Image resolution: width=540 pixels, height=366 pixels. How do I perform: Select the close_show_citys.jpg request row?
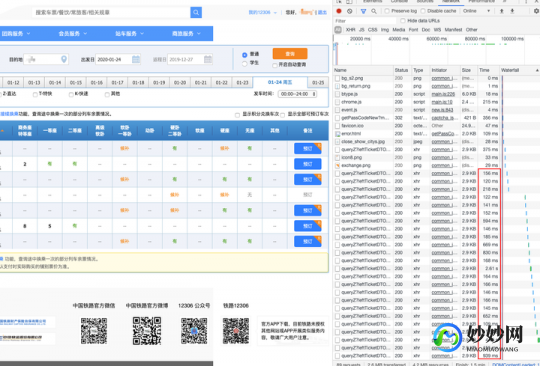point(436,142)
